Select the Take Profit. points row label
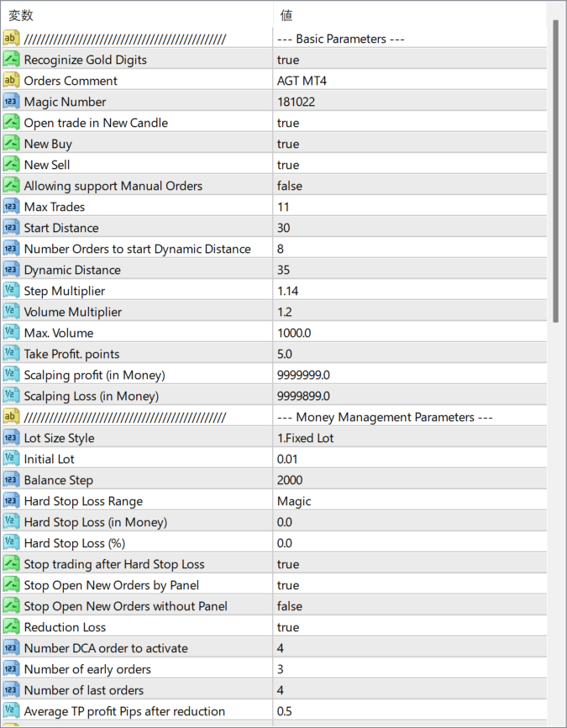This screenshot has width=567, height=728. [71, 354]
